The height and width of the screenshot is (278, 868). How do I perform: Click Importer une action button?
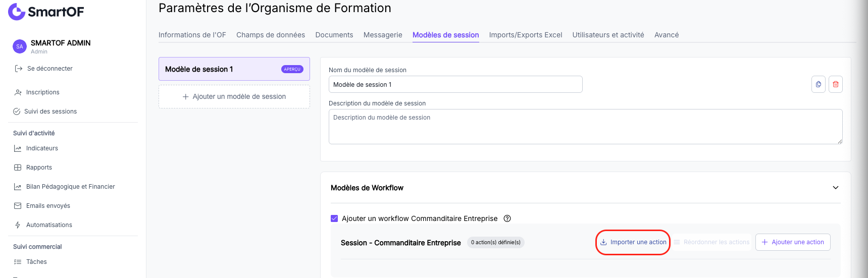coord(633,242)
